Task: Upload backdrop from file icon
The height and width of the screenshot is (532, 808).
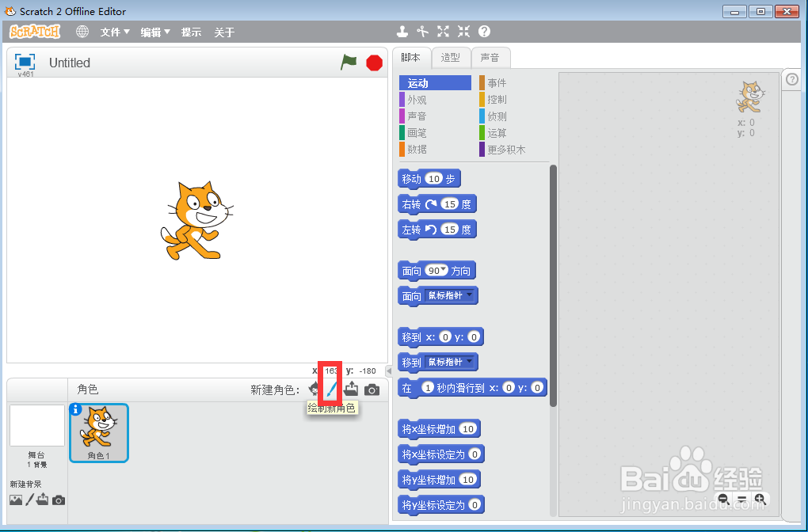Action: [x=43, y=500]
